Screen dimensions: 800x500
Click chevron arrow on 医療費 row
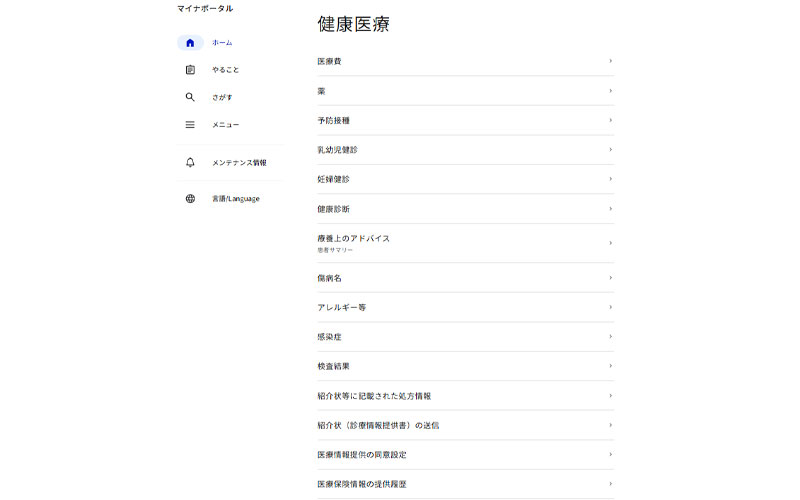click(x=610, y=61)
